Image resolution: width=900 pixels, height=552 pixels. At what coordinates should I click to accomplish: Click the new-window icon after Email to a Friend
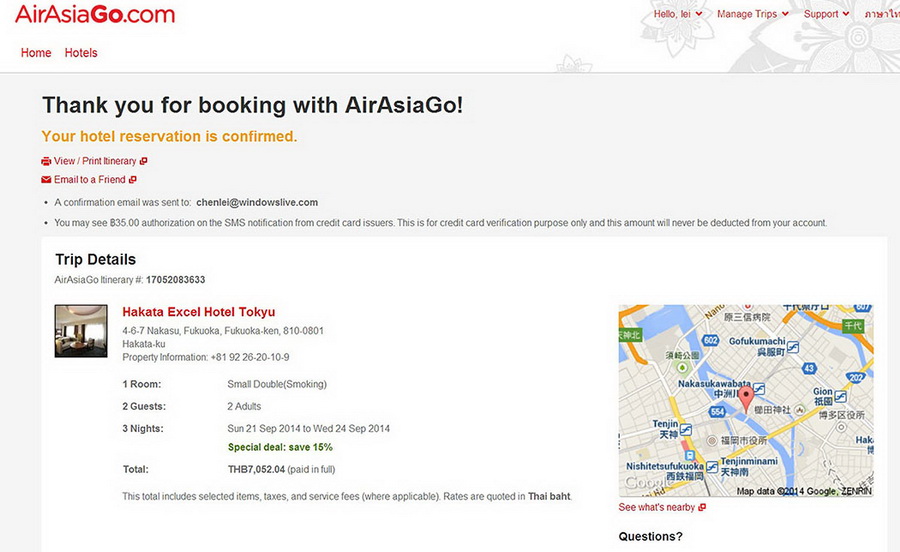pos(133,180)
